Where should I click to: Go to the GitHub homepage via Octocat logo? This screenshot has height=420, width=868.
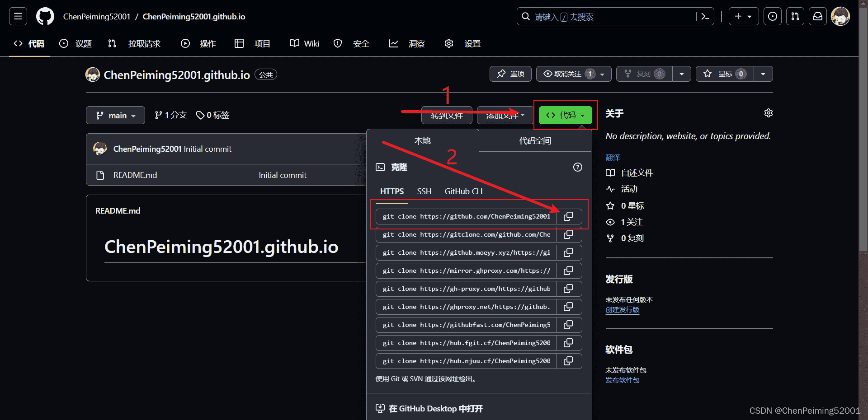coord(45,16)
